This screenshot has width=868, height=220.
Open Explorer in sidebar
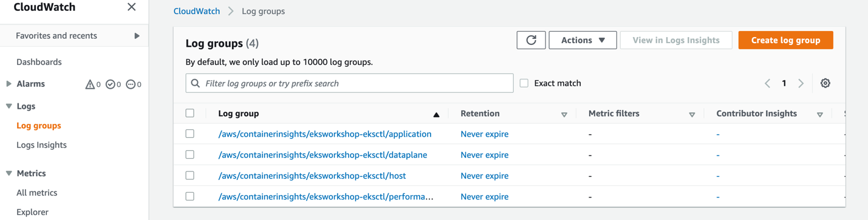(32, 212)
